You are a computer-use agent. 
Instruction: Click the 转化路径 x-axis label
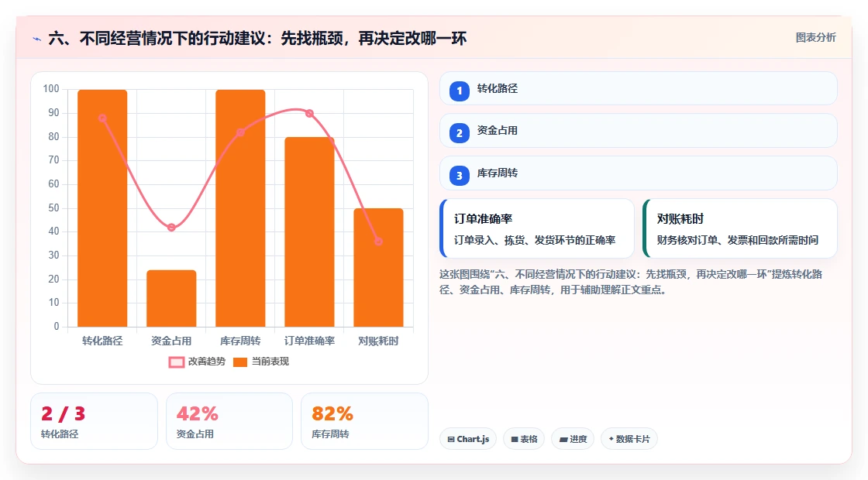point(102,341)
